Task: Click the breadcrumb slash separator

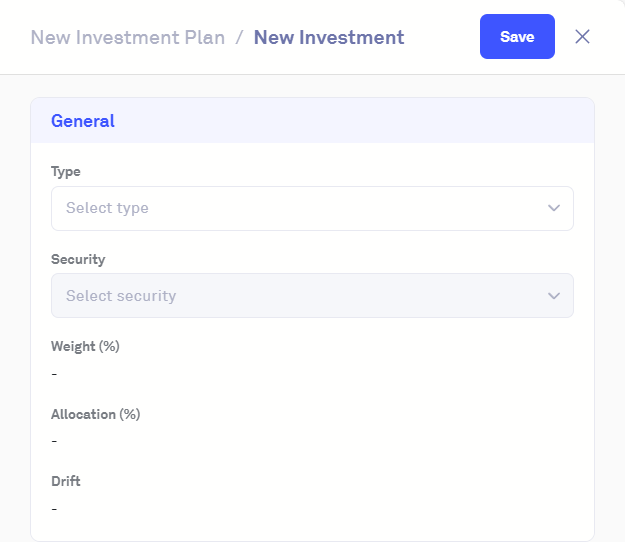Action: (239, 38)
